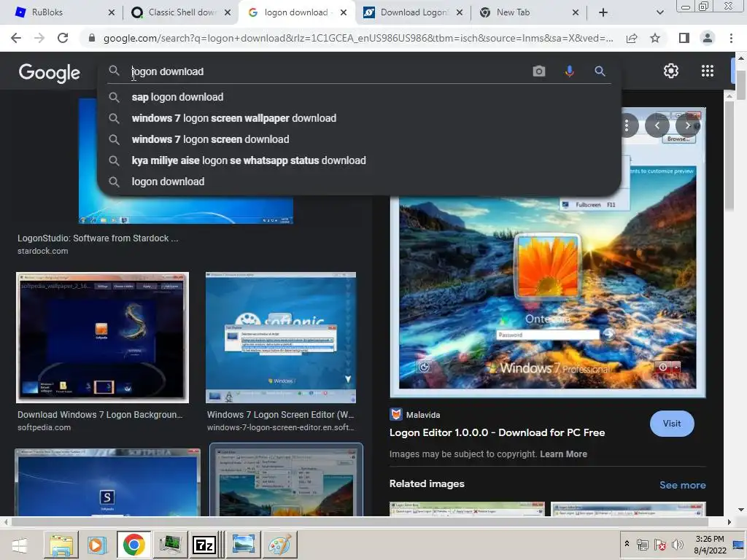The width and height of the screenshot is (747, 560).
Task: Start voice search microphone
Action: (569, 71)
